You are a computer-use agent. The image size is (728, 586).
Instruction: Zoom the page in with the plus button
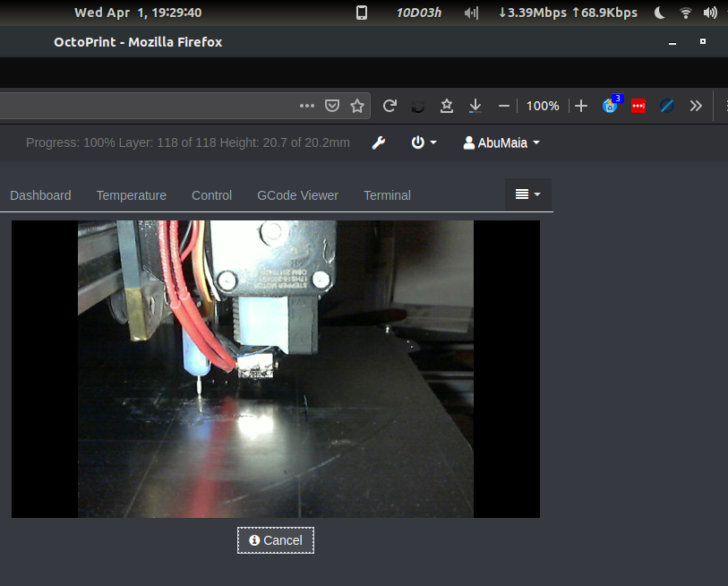[581, 106]
